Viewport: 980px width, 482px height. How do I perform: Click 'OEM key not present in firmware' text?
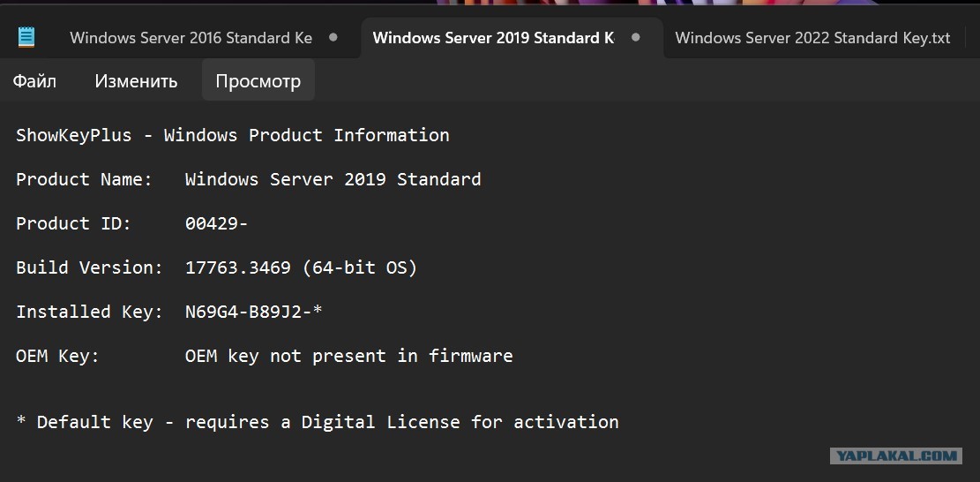(348, 356)
